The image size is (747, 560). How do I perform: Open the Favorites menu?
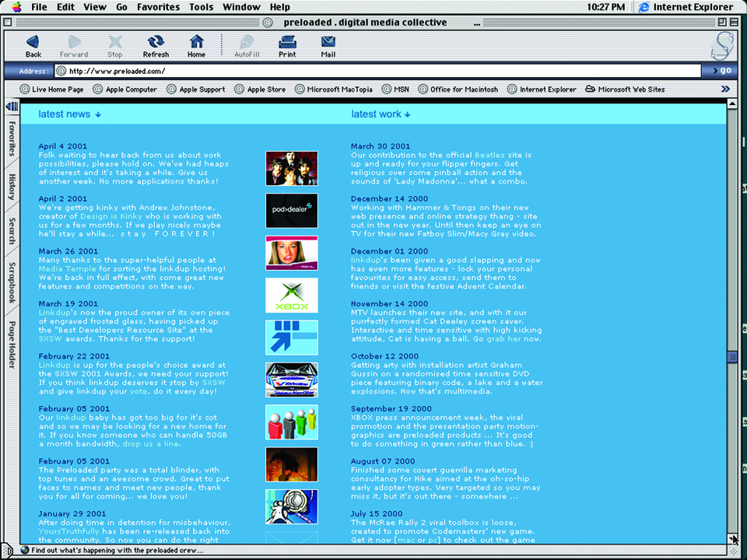coord(158,7)
